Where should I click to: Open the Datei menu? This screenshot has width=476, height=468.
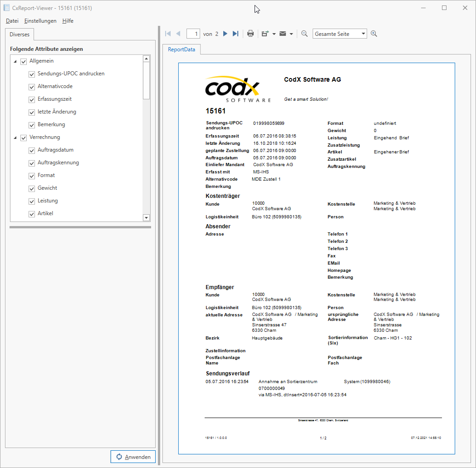tap(12, 20)
